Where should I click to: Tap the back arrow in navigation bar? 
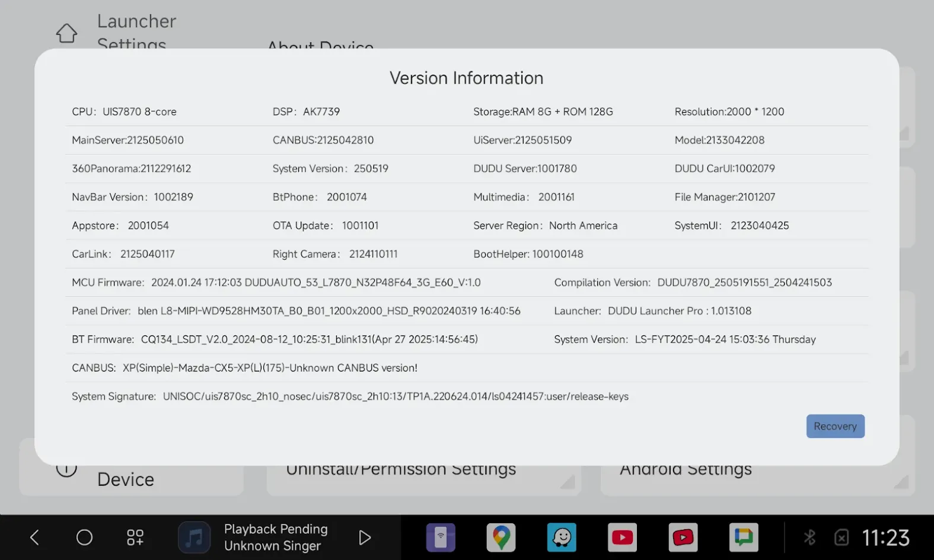(x=34, y=537)
